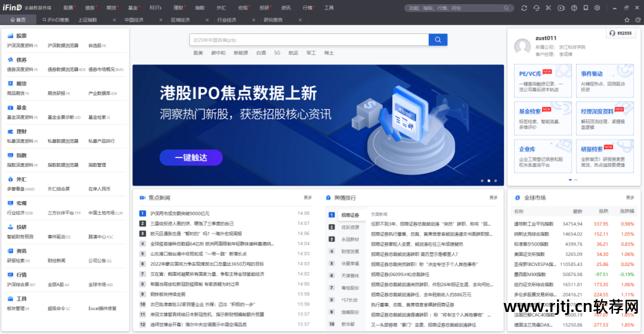Click the 稀土 hot keyword
Screen dimensions: 644x334
pyautogui.click(x=329, y=53)
